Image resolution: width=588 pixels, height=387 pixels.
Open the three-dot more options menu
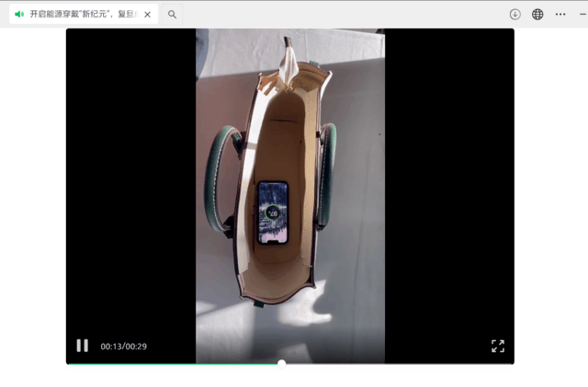tap(560, 15)
